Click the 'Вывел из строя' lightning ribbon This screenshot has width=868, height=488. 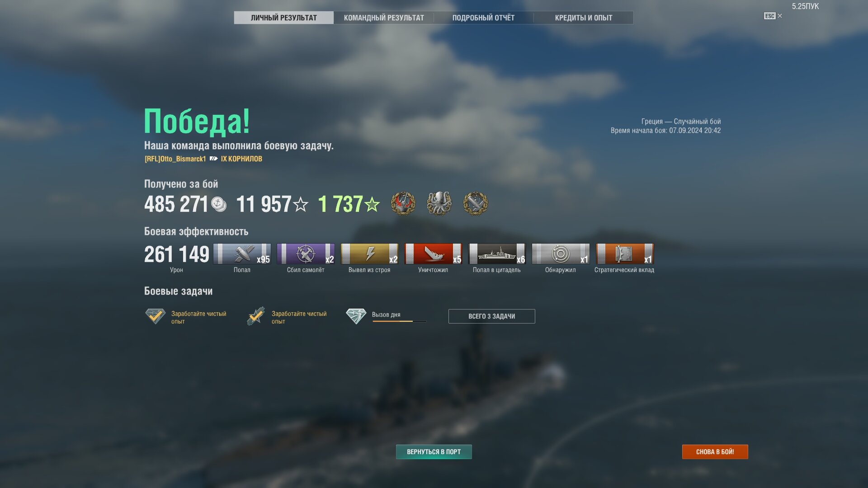pos(369,254)
